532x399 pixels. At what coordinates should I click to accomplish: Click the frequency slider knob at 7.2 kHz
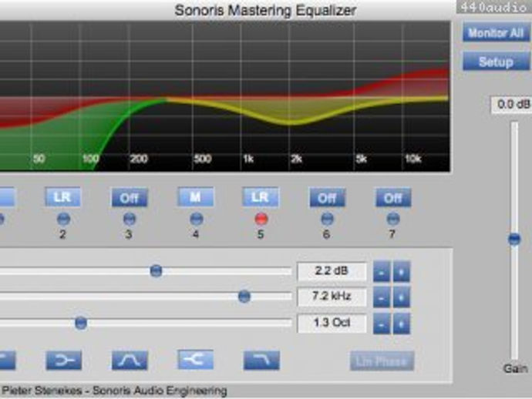tap(244, 297)
